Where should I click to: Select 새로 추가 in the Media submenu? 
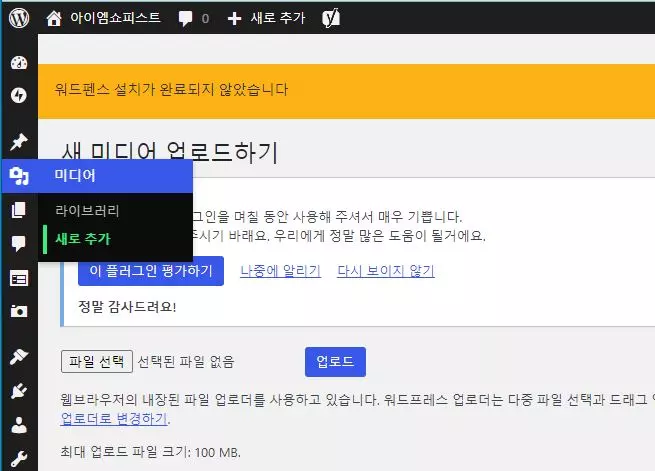(83, 239)
